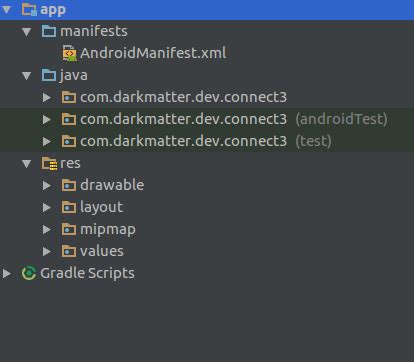Expand the mipmap folder

47,229
